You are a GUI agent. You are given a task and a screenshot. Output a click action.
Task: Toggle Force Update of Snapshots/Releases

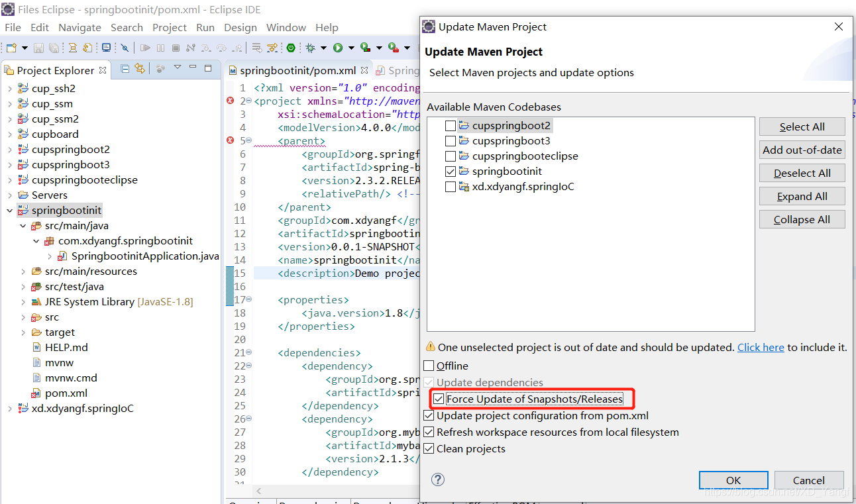(439, 399)
